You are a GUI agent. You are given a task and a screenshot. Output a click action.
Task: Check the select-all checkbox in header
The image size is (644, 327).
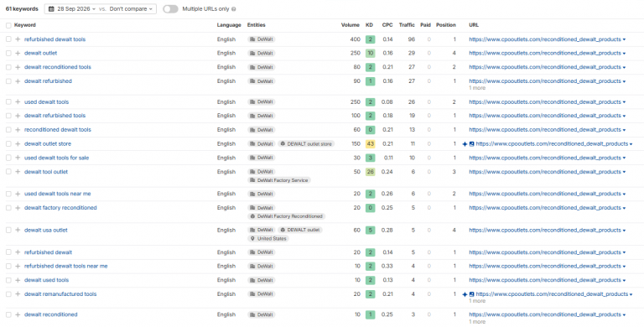click(x=8, y=25)
